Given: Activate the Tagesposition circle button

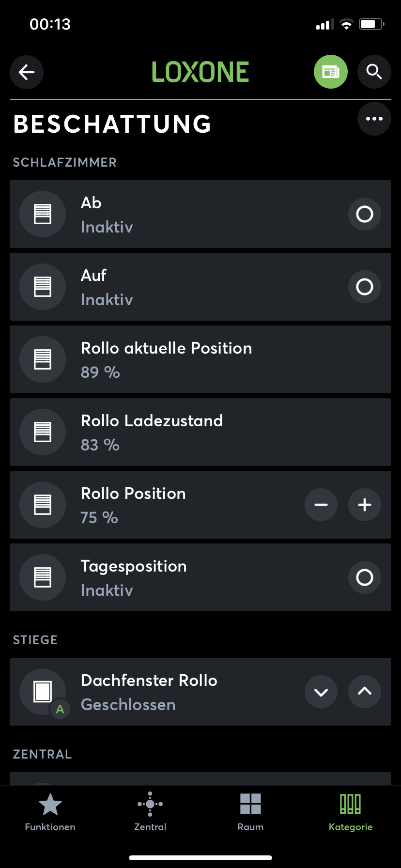Looking at the screenshot, I should (365, 577).
